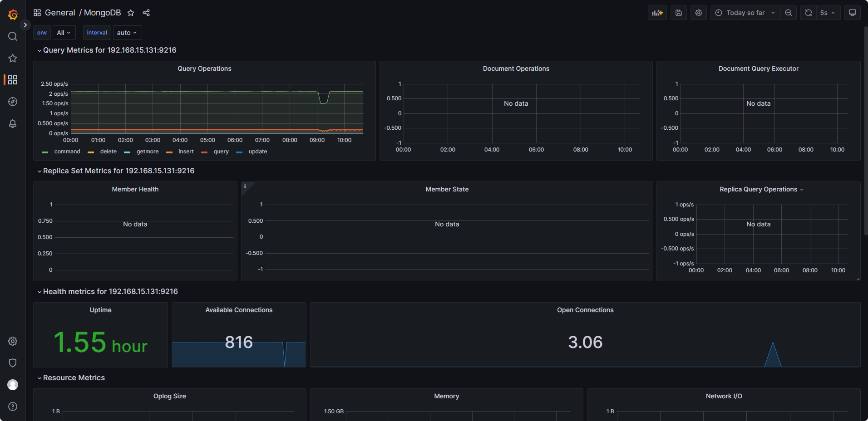Open the Member Health panel title menu
Viewport: 868px width, 421px height.
click(x=135, y=189)
